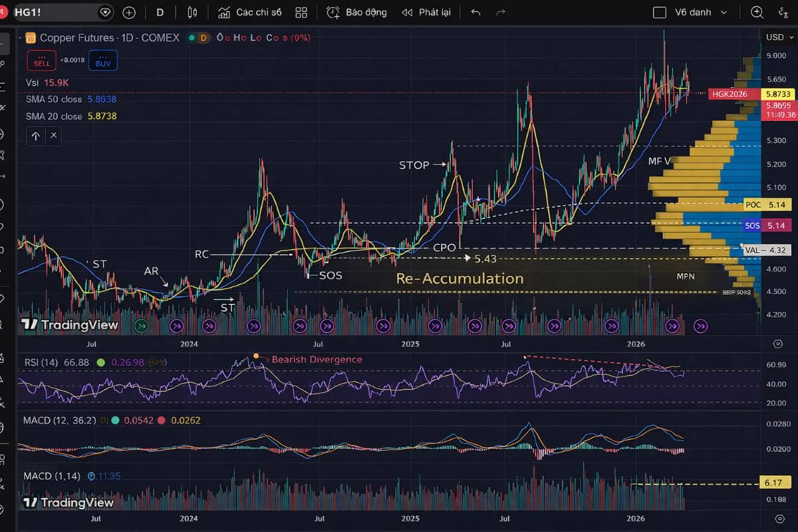This screenshot has height=532, width=798.
Task: Click the STOP annotation label
Action: [414, 165]
